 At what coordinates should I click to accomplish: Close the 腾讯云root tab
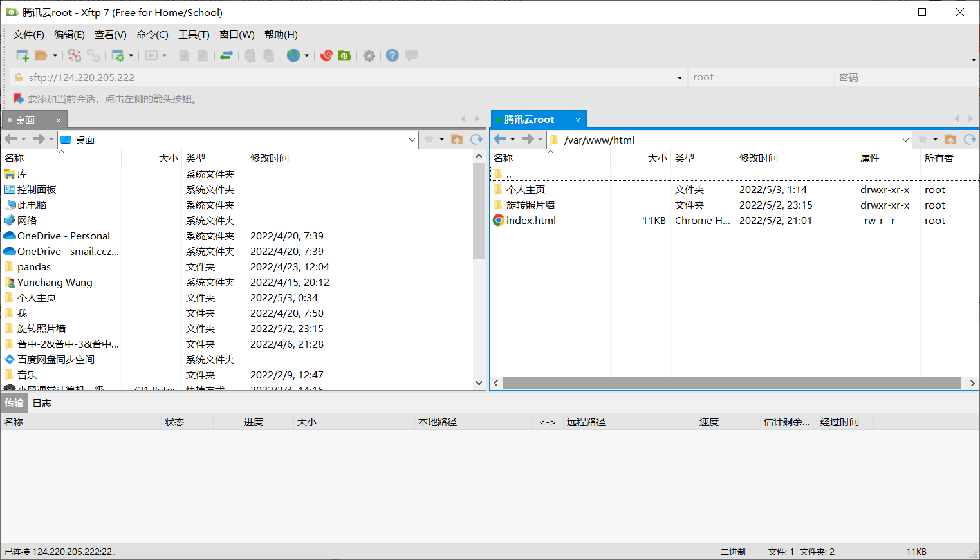(x=578, y=120)
